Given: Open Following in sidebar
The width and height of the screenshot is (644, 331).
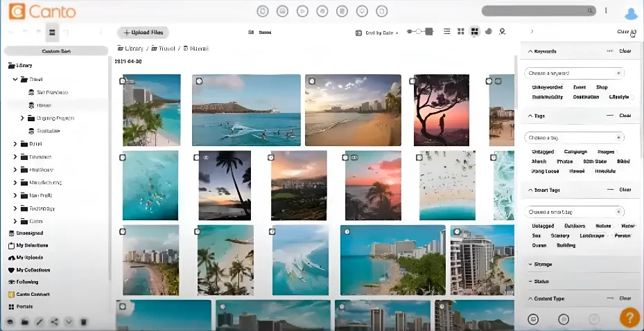Looking at the screenshot, I should coord(24,282).
